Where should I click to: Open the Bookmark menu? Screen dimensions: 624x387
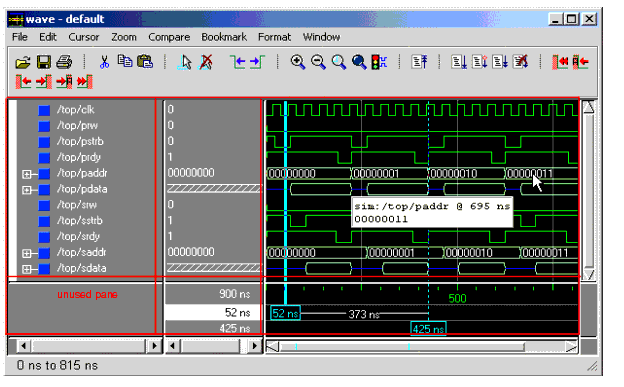click(x=224, y=37)
